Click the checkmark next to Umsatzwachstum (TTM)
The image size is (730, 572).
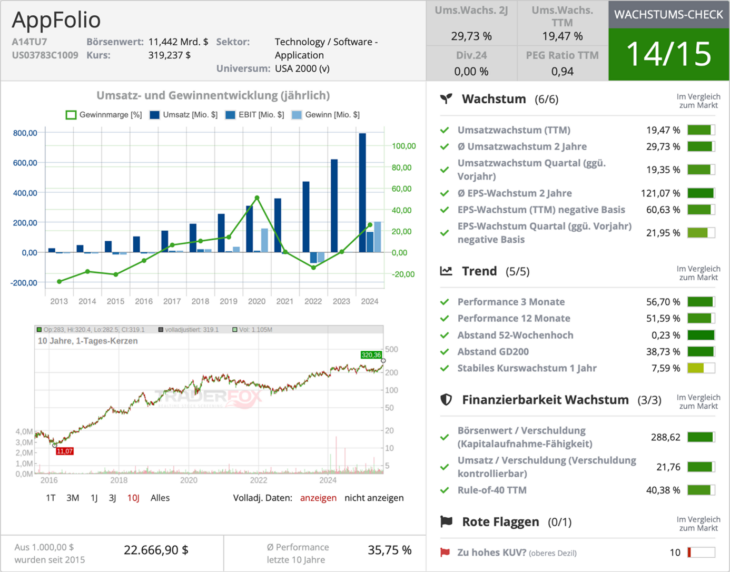445,130
